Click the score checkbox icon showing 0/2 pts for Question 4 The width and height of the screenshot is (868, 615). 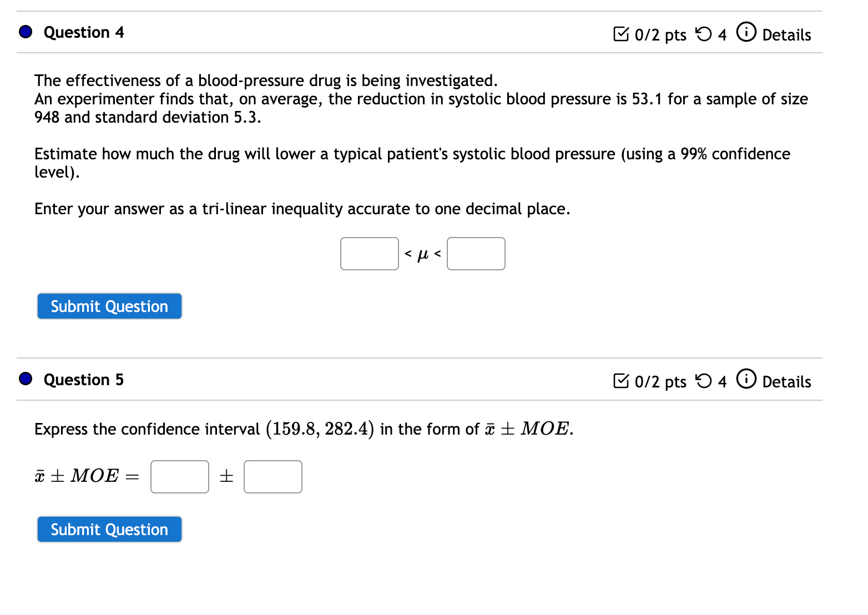[621, 34]
